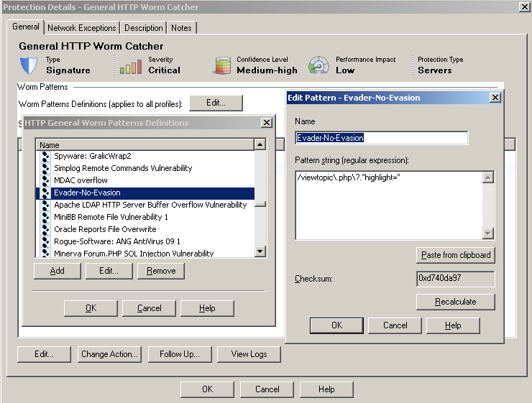Click the Performance Impact gauge icon
Screen dimensions: 532x403
click(318, 65)
